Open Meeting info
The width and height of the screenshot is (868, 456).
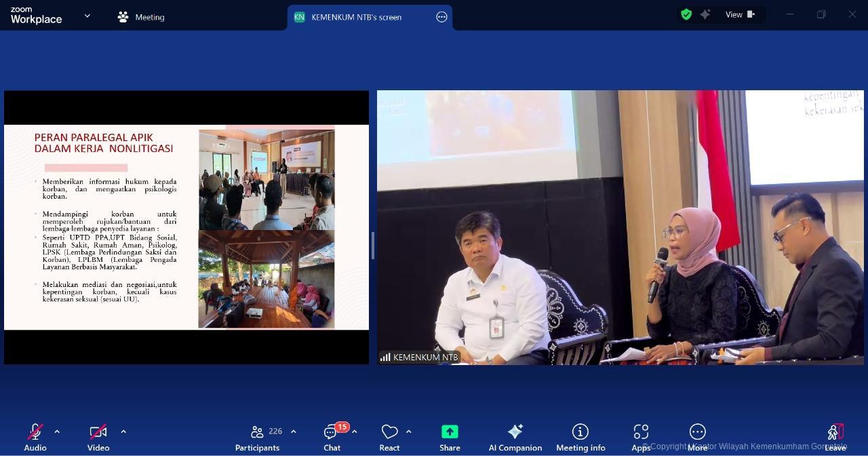(580, 437)
